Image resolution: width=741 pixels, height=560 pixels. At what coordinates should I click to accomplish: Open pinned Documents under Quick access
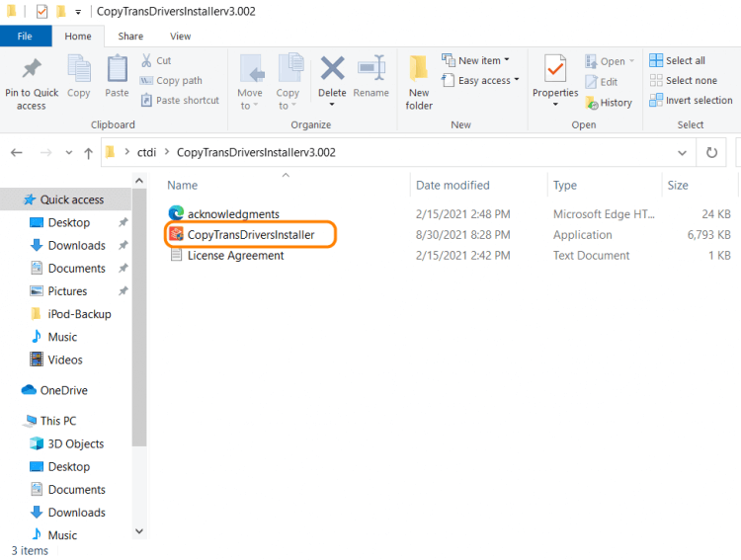76,269
